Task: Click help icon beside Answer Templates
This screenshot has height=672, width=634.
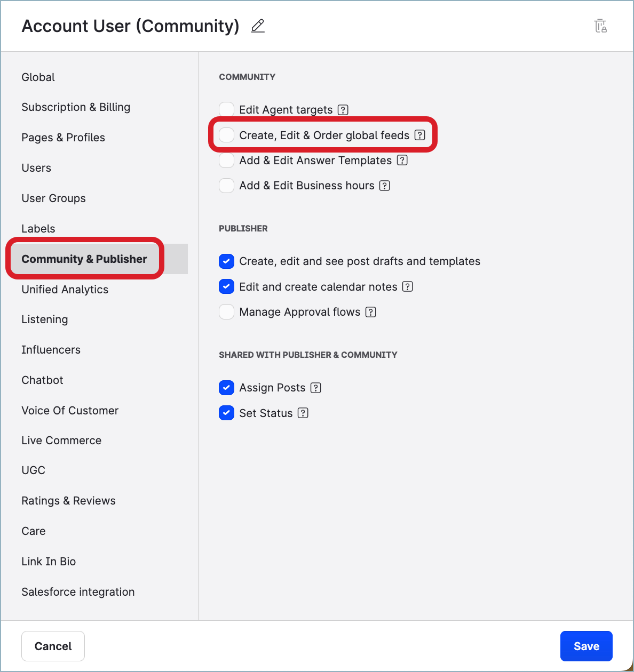Action: click(402, 160)
